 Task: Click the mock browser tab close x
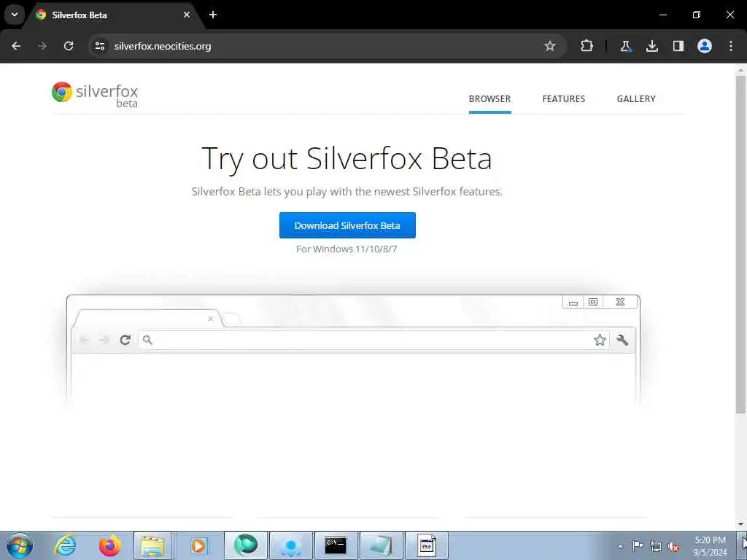pos(211,319)
